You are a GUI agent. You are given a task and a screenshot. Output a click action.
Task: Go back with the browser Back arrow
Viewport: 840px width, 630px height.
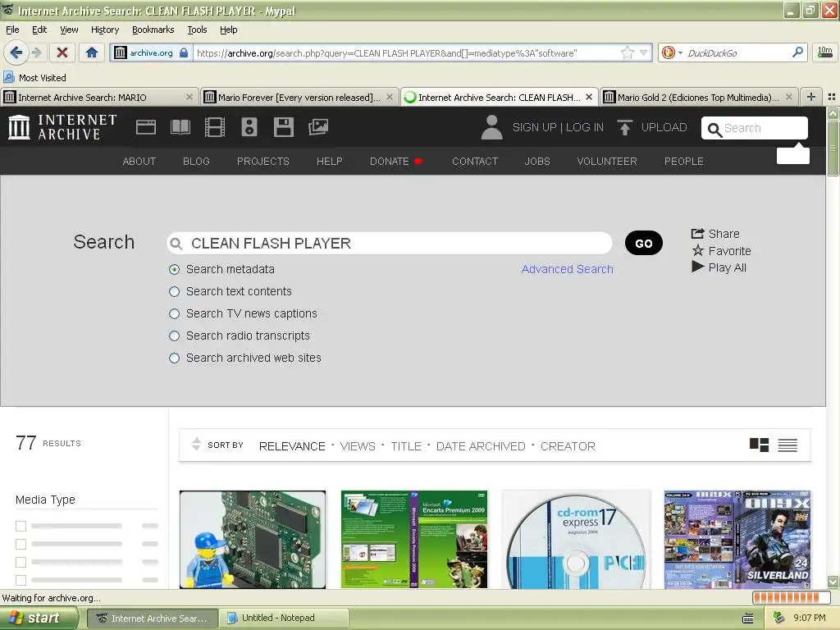coord(16,52)
